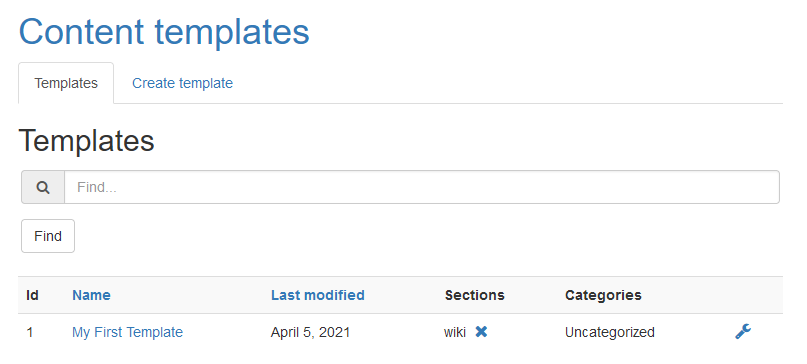The image size is (807, 364).
Task: Click the wrench icon to edit template
Action: pos(743,332)
